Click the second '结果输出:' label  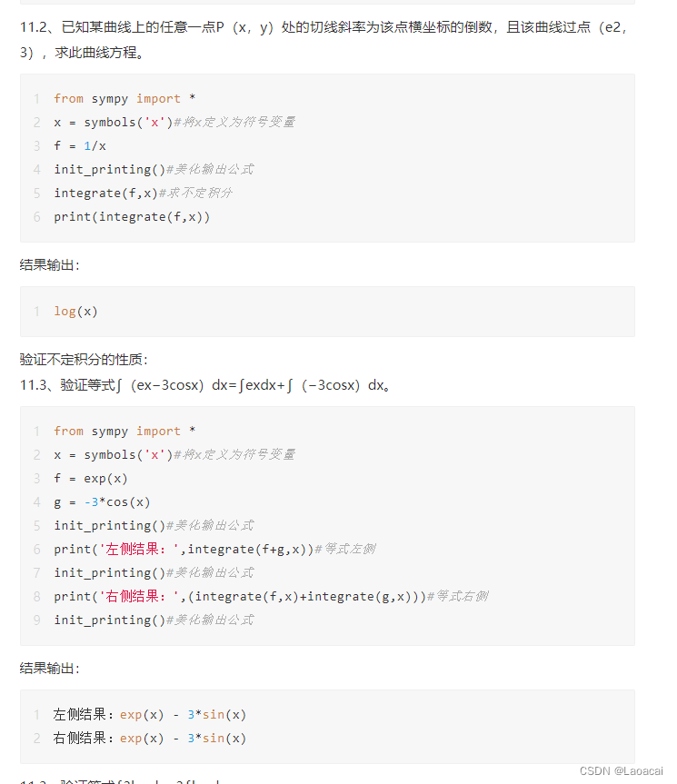click(49, 669)
